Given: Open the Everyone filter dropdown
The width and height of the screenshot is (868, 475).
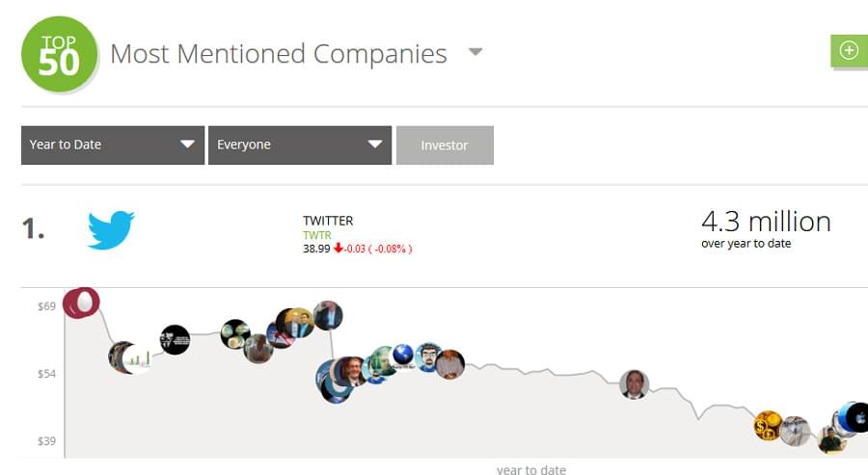Looking at the screenshot, I should click(x=300, y=145).
